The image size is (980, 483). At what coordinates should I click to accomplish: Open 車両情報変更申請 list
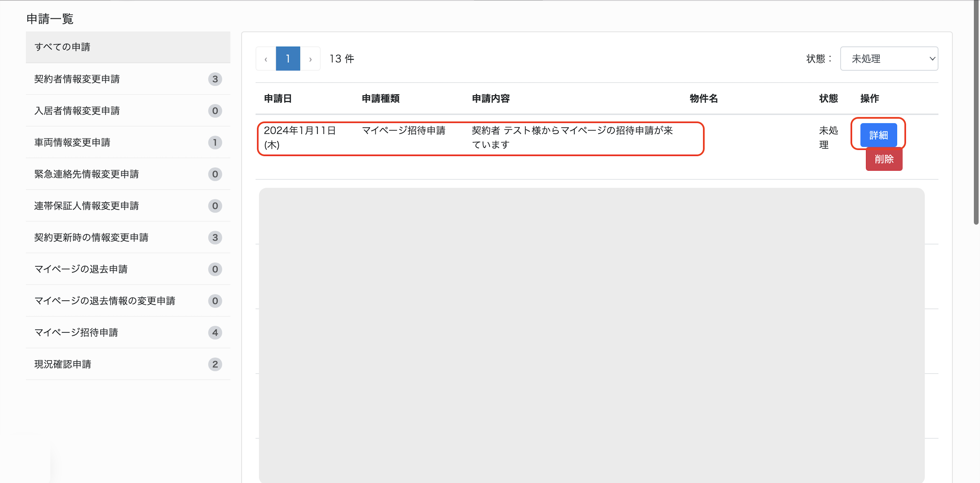point(128,142)
